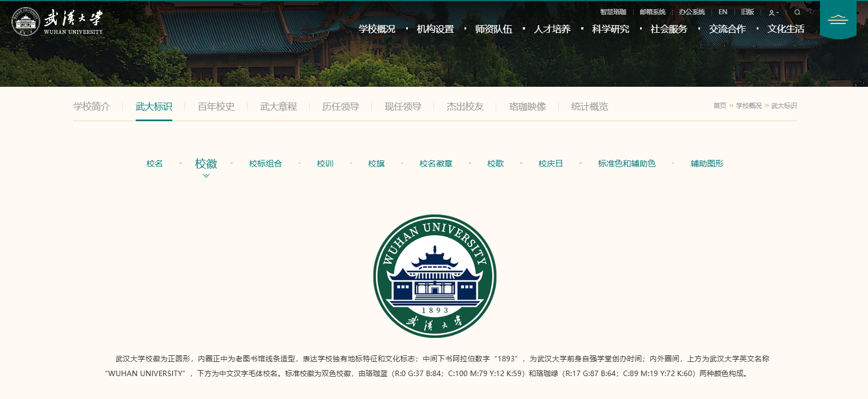Go to 首页 in the breadcrumb
This screenshot has width=868, height=399.
coord(720,106)
